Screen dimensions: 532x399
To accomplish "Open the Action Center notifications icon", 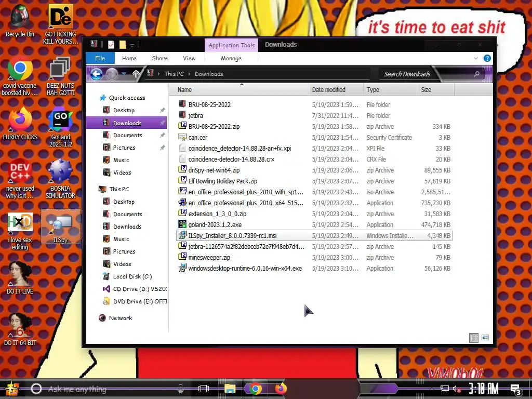I will click(x=516, y=389).
